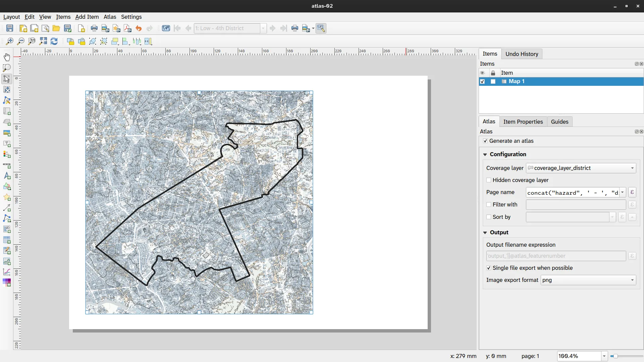
Task: Select the Pan Layout hand tool
Action: [x=7, y=57]
